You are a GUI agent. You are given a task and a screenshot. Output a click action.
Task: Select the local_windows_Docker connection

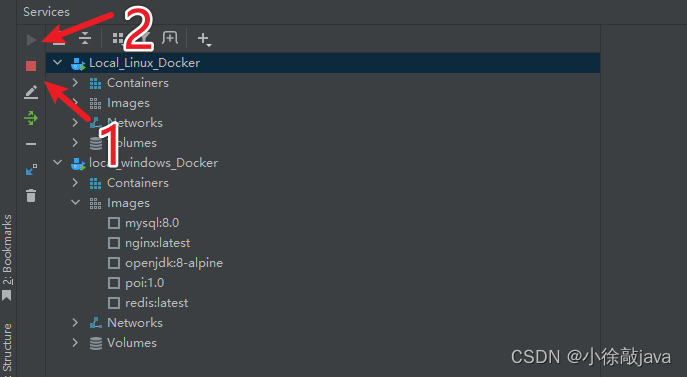pyautogui.click(x=153, y=163)
